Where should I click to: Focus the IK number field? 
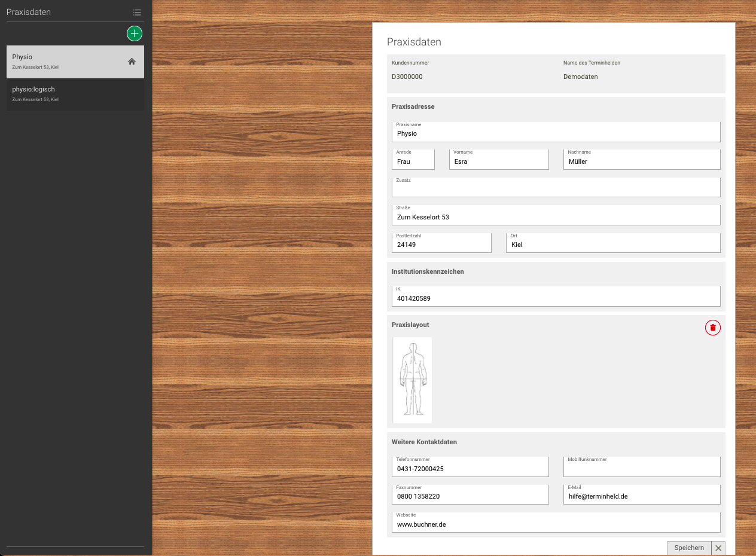(556, 298)
